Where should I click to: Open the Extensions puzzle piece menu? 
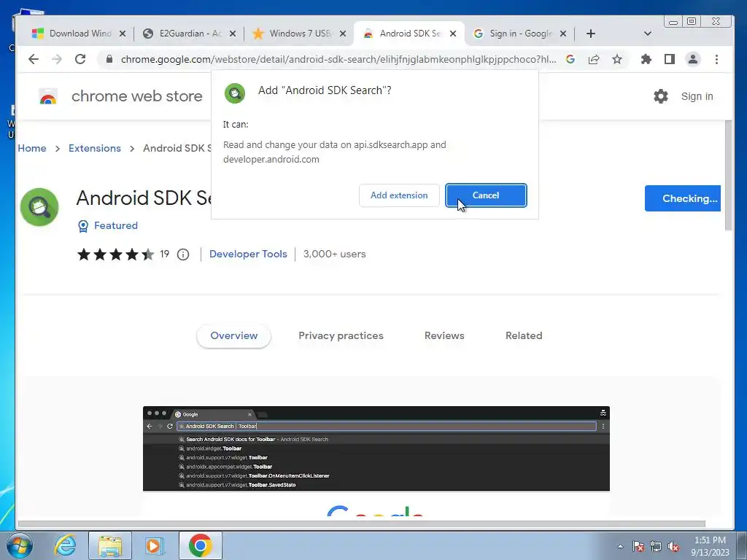pyautogui.click(x=646, y=60)
